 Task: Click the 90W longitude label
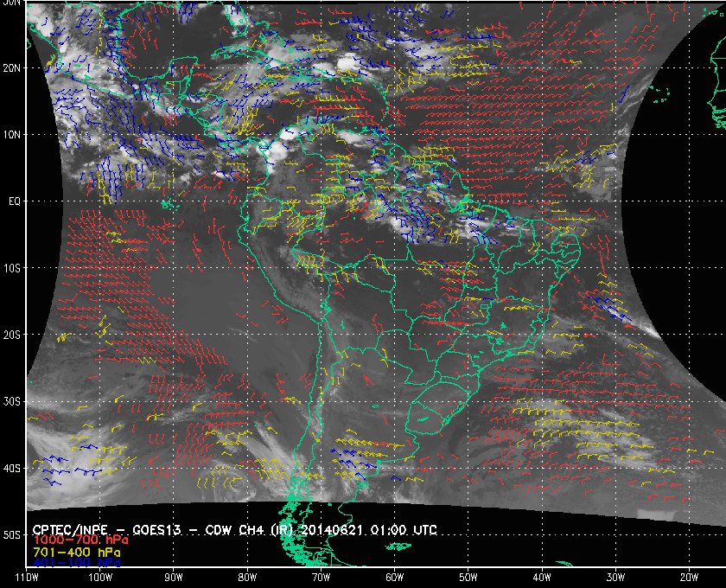click(174, 578)
